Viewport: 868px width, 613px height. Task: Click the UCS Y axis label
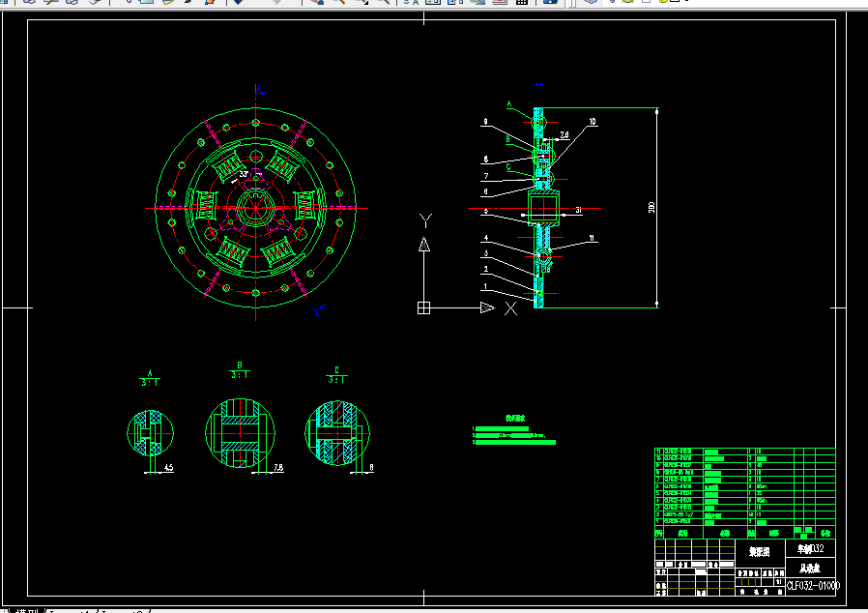425,220
